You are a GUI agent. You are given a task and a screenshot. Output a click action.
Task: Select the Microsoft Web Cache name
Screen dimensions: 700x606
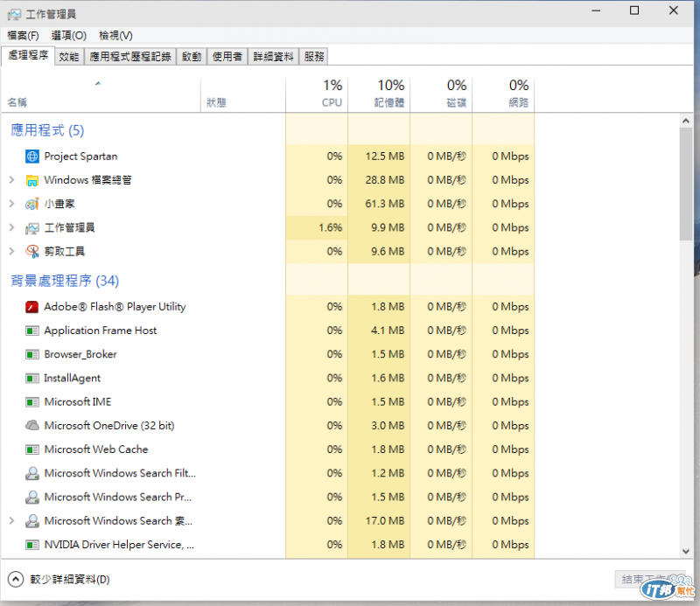[96, 449]
